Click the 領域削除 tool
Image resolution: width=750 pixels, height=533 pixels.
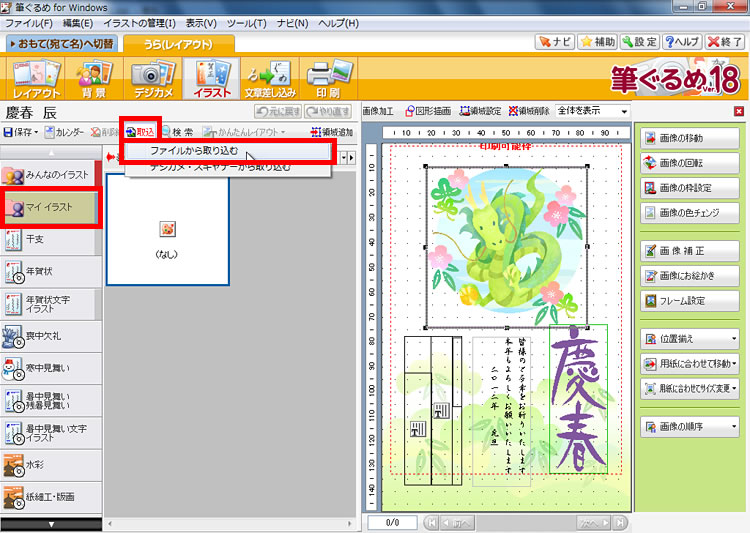(529, 111)
